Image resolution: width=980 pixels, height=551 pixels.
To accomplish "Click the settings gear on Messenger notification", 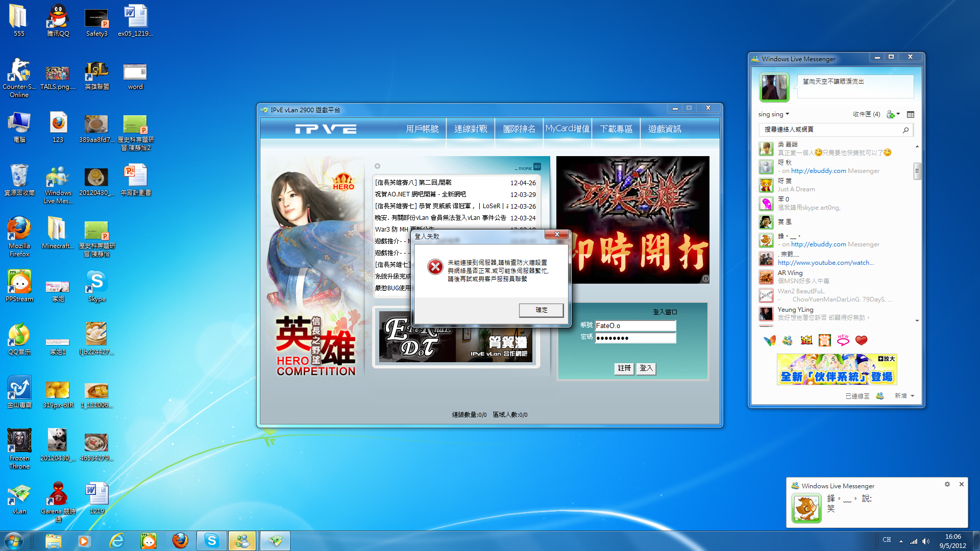I will [947, 484].
